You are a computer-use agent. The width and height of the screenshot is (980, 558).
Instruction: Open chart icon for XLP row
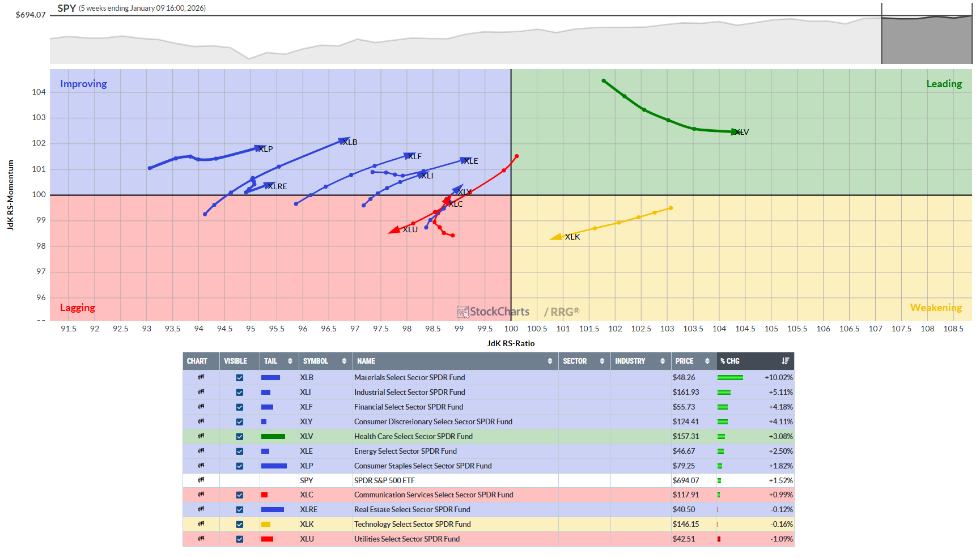201,466
